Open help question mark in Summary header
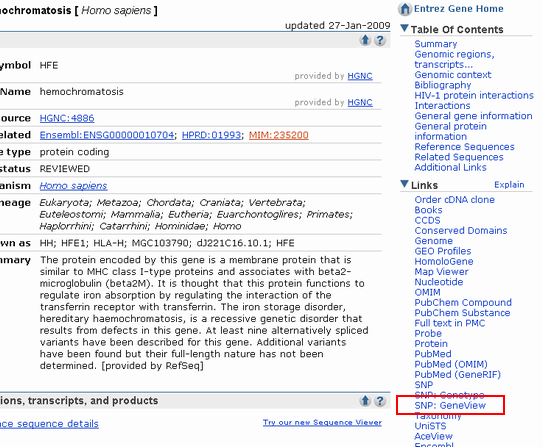 point(380,40)
